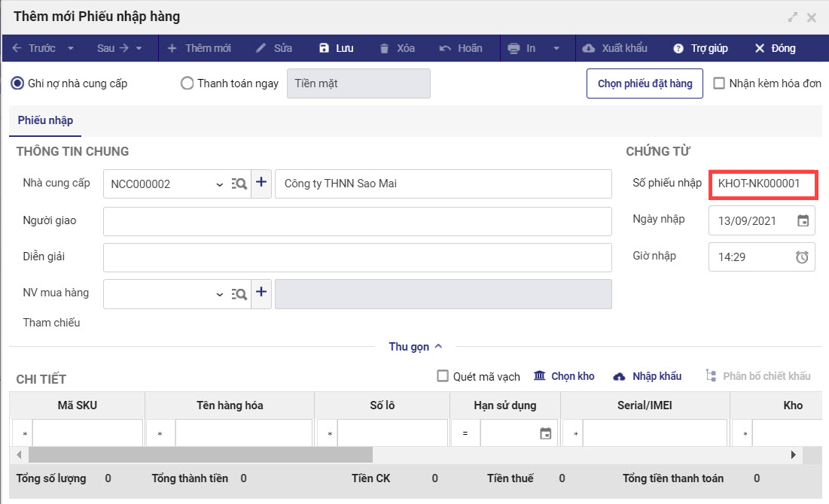Open dropdown arrow next to In

point(556,48)
